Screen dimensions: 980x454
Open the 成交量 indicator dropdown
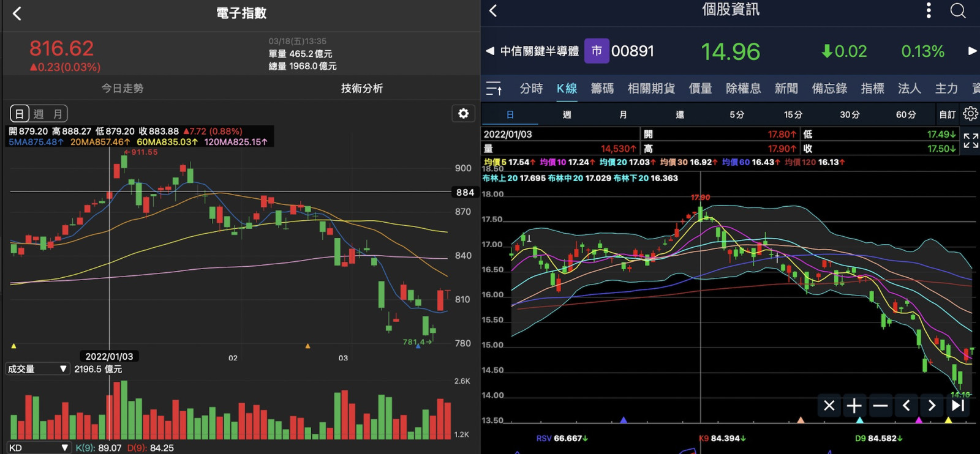pyautogui.click(x=37, y=369)
